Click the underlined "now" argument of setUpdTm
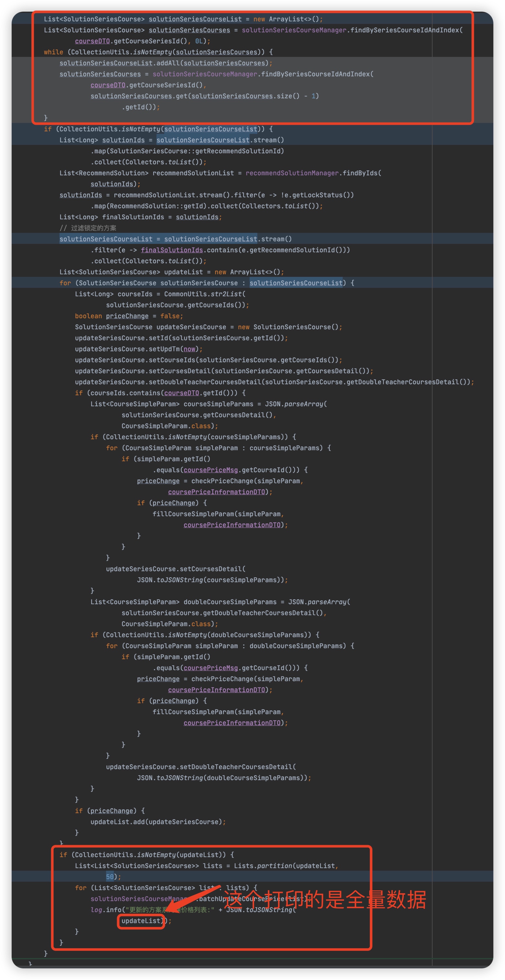 [189, 350]
